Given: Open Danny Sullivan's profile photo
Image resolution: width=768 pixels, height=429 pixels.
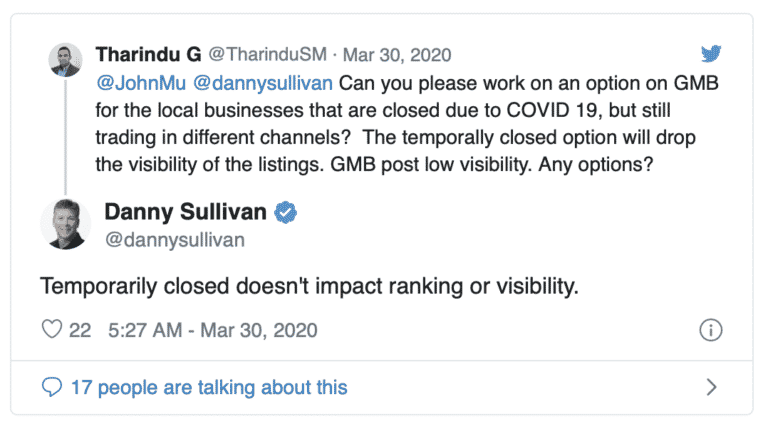Looking at the screenshot, I should [x=65, y=223].
